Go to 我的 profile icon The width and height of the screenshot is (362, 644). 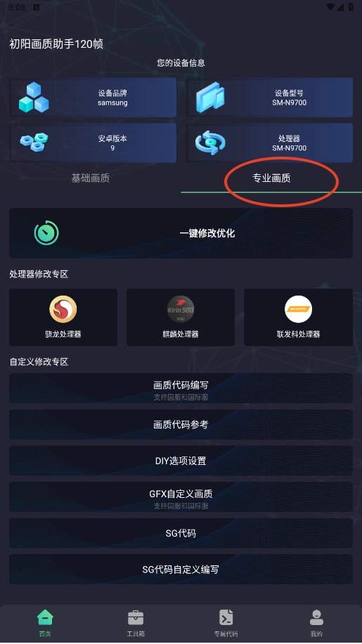[x=316, y=617]
